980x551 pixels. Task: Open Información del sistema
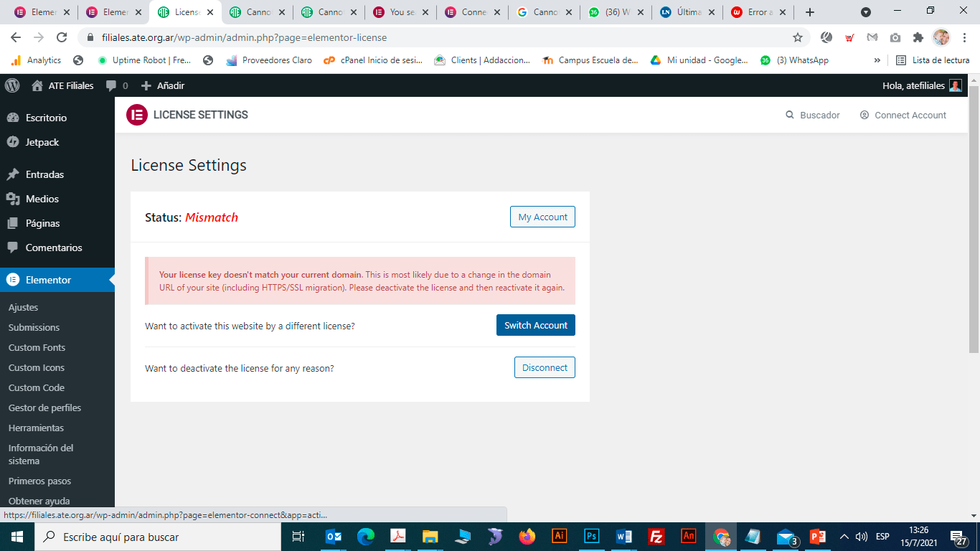tap(41, 454)
